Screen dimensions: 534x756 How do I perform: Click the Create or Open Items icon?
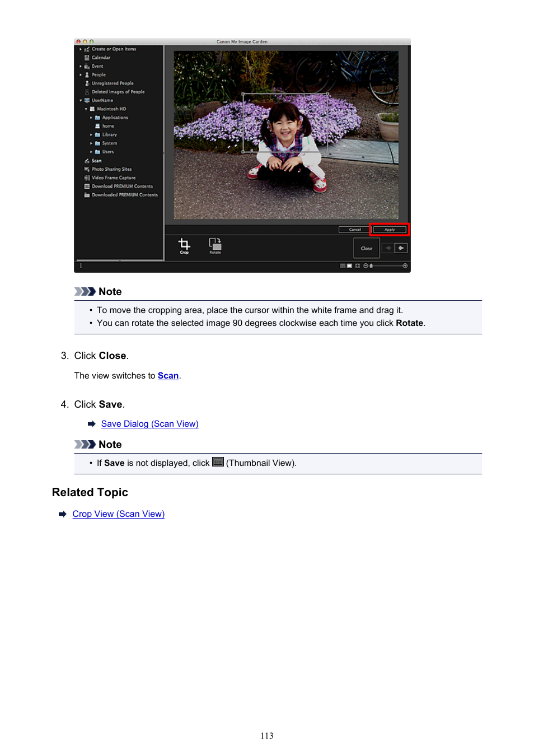coord(87,49)
